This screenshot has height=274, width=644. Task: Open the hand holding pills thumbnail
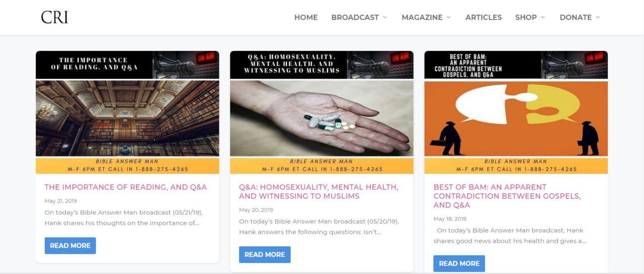(321, 118)
